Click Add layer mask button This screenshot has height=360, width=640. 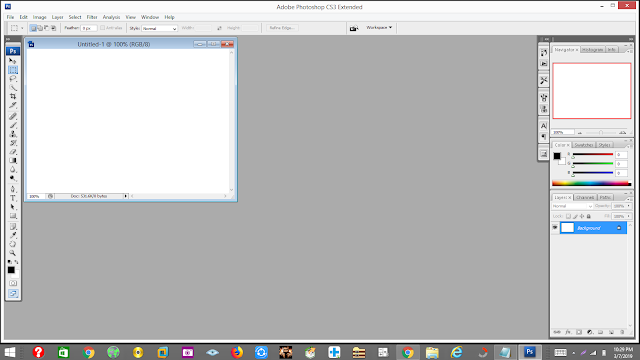tap(579, 332)
